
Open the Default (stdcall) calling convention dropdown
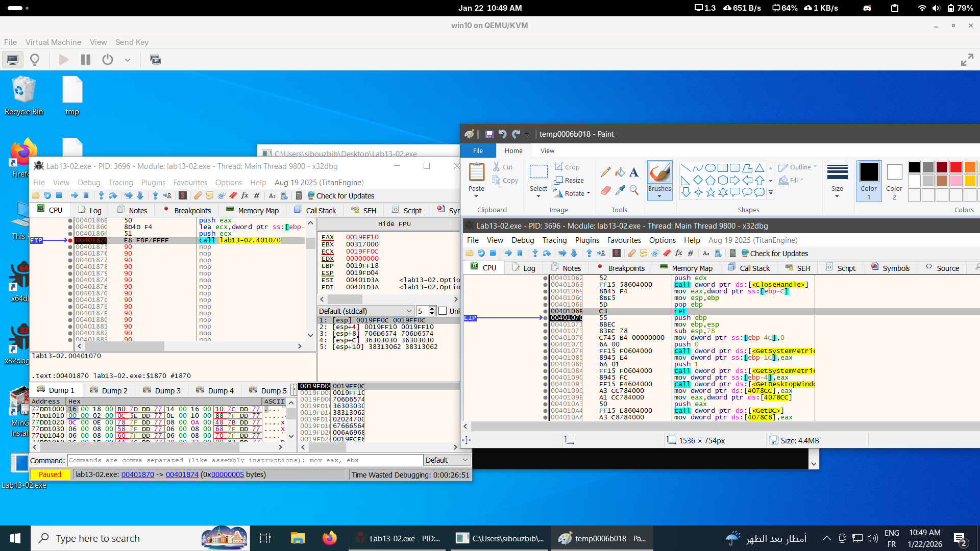click(x=365, y=311)
